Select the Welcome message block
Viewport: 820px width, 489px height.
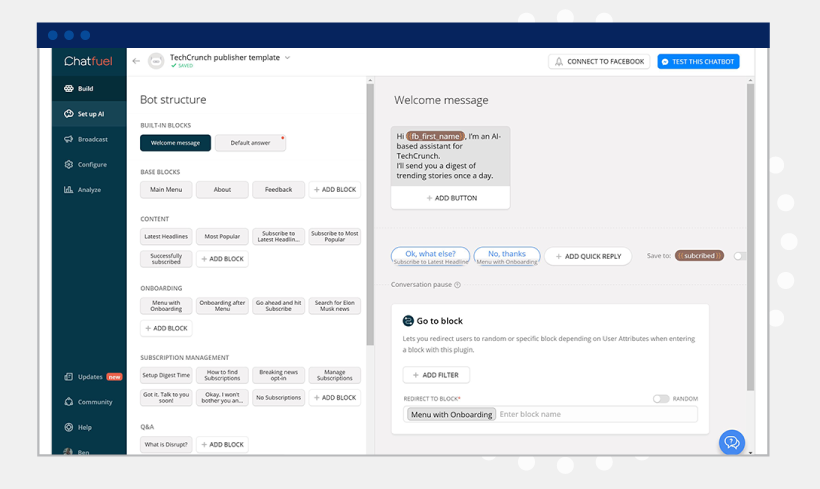pyautogui.click(x=175, y=143)
